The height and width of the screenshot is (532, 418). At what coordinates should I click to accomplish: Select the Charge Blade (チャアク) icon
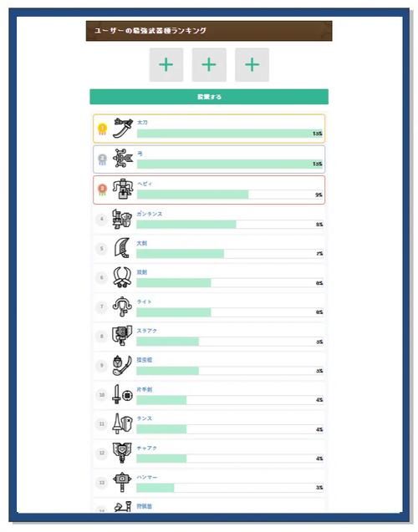[122, 453]
